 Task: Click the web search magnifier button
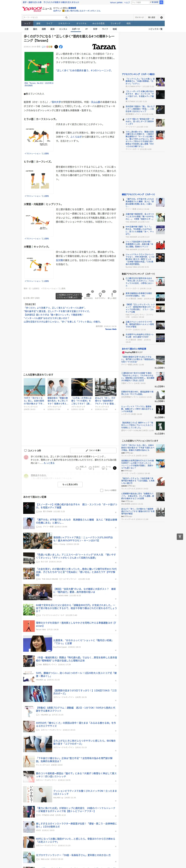point(161,2)
